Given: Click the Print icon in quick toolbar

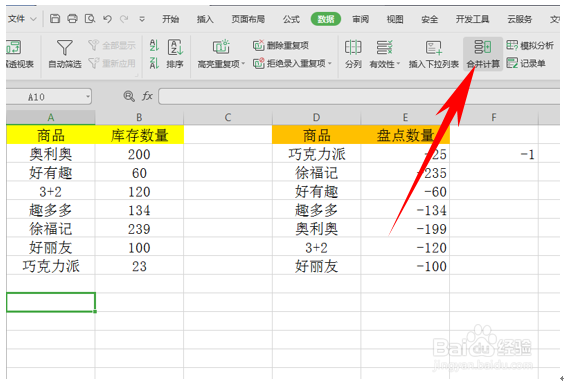Looking at the screenshot, I should [x=72, y=18].
